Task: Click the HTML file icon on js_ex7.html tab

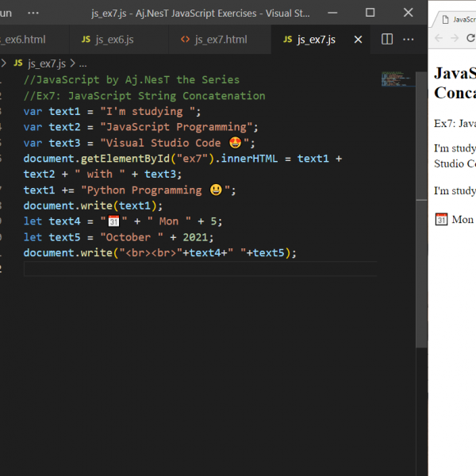Action: tap(185, 40)
